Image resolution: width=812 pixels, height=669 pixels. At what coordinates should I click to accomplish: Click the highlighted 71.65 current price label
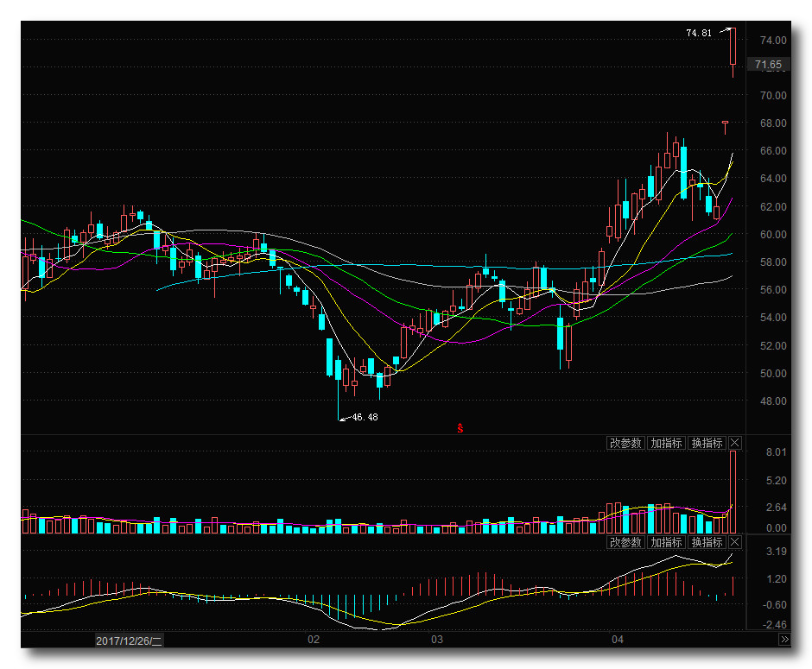pos(767,65)
